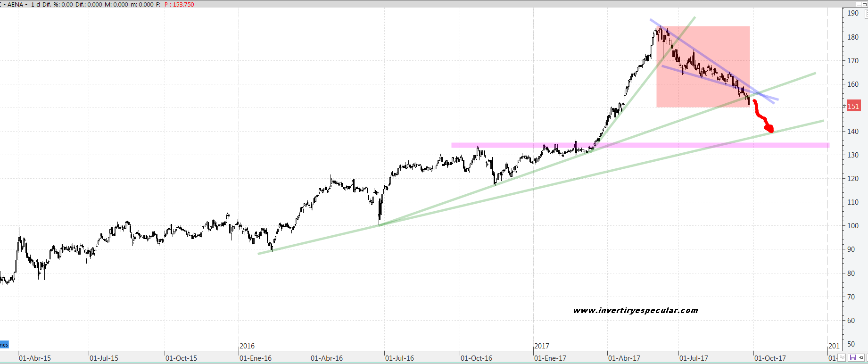
Task: Click the 170 price axis label
Action: point(853,60)
